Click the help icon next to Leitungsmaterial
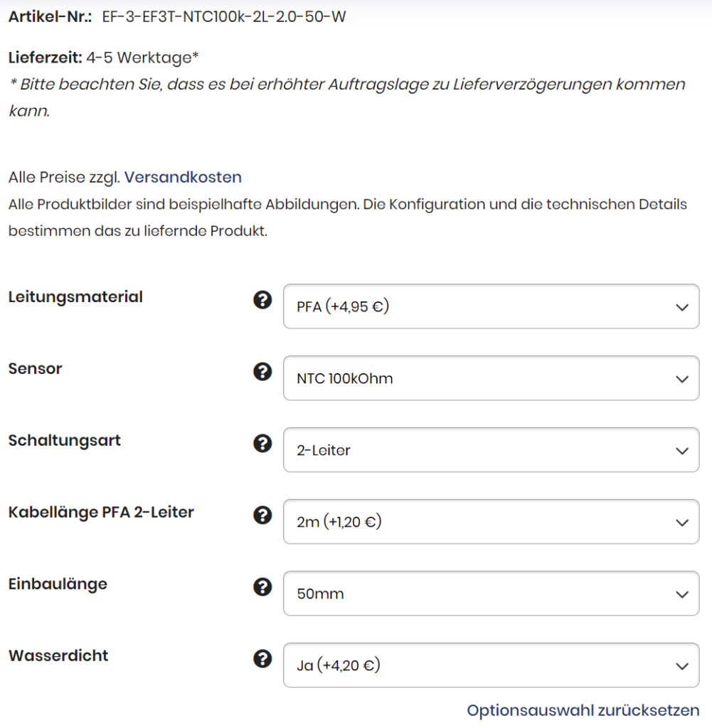Image resolution: width=712 pixels, height=728 pixels. (262, 300)
